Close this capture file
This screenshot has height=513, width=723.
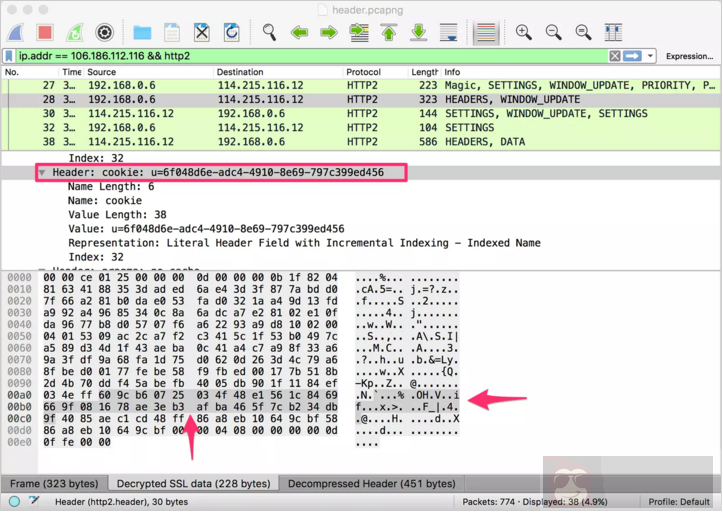(201, 32)
